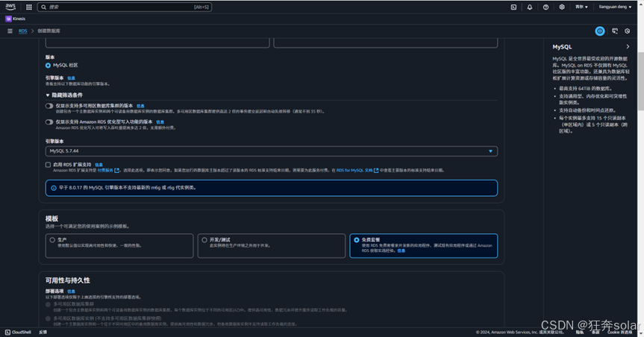Open 信息 link beside optimized writes filter

tap(160, 122)
